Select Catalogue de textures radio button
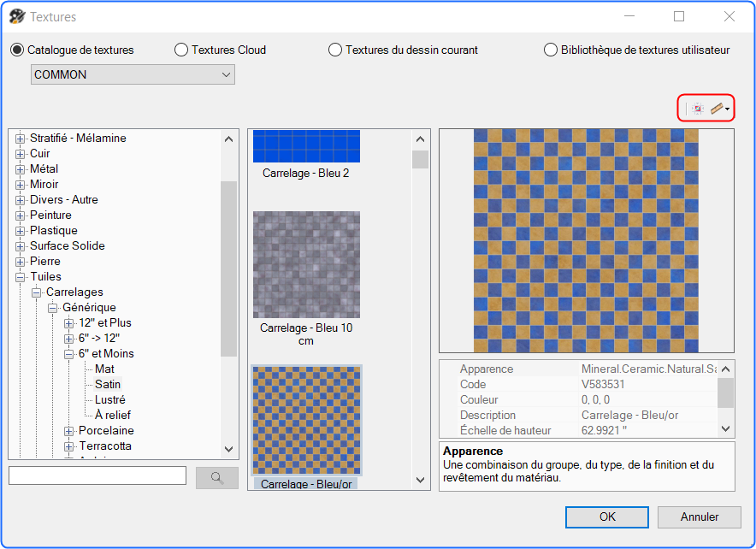756x549 pixels. pyautogui.click(x=17, y=50)
